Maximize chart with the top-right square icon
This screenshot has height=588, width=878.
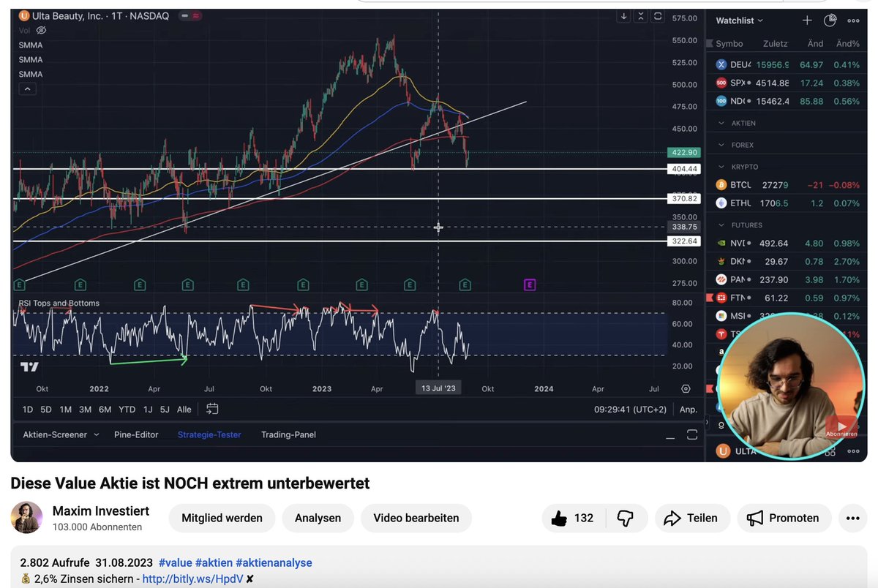point(658,16)
